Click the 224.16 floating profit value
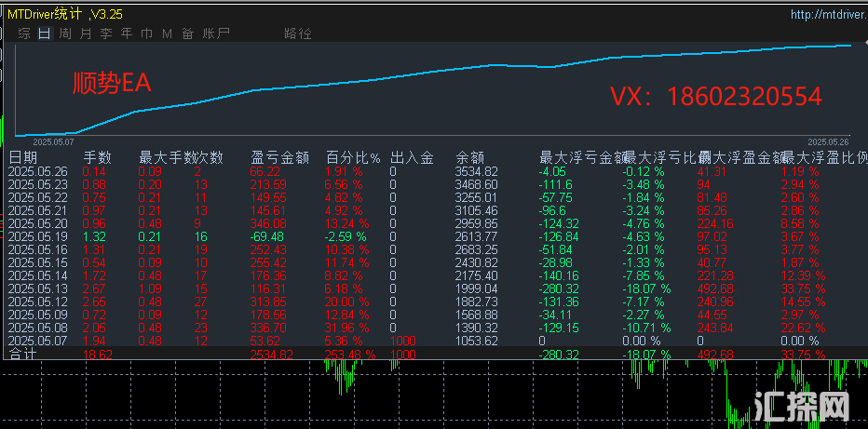Image resolution: width=868 pixels, height=429 pixels. tap(716, 223)
